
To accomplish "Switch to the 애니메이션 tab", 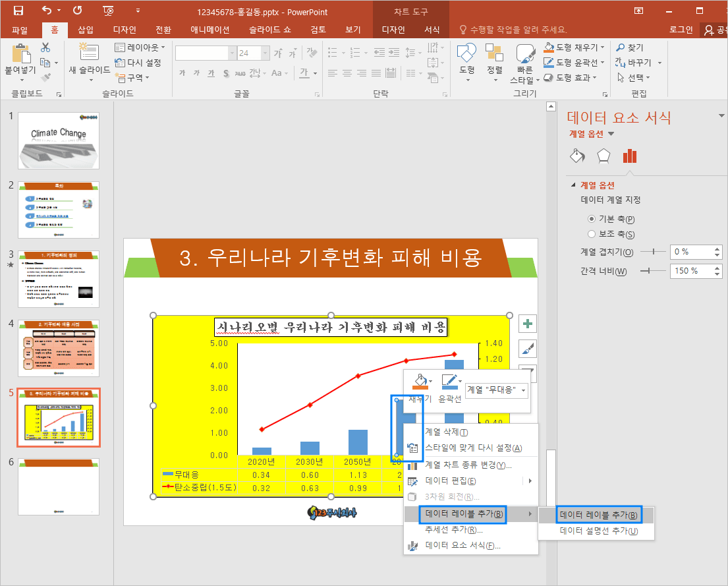I will click(x=210, y=30).
